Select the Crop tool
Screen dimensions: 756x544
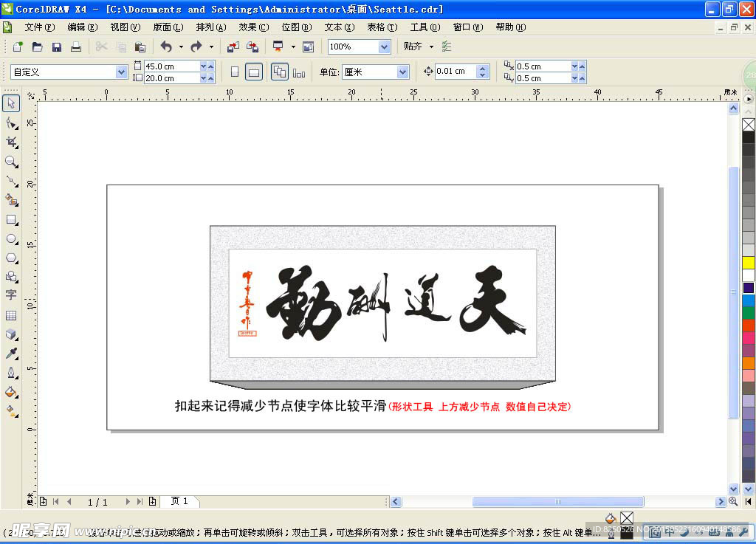pyautogui.click(x=11, y=142)
